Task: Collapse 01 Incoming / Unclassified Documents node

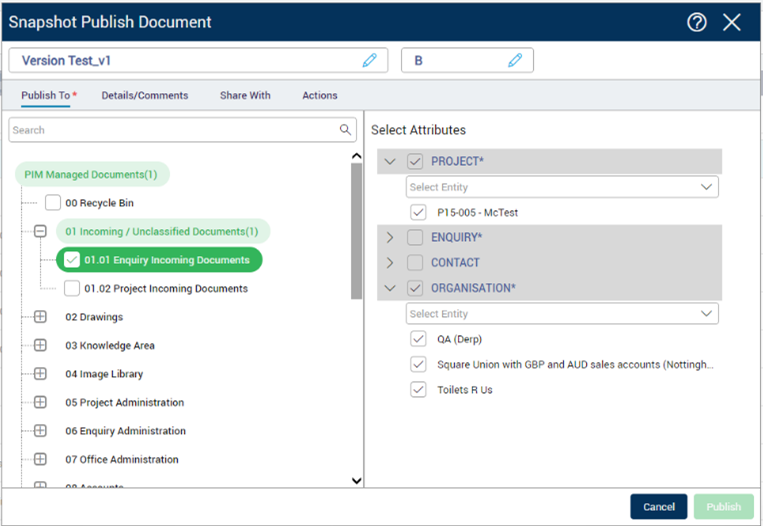Action: coord(40,231)
